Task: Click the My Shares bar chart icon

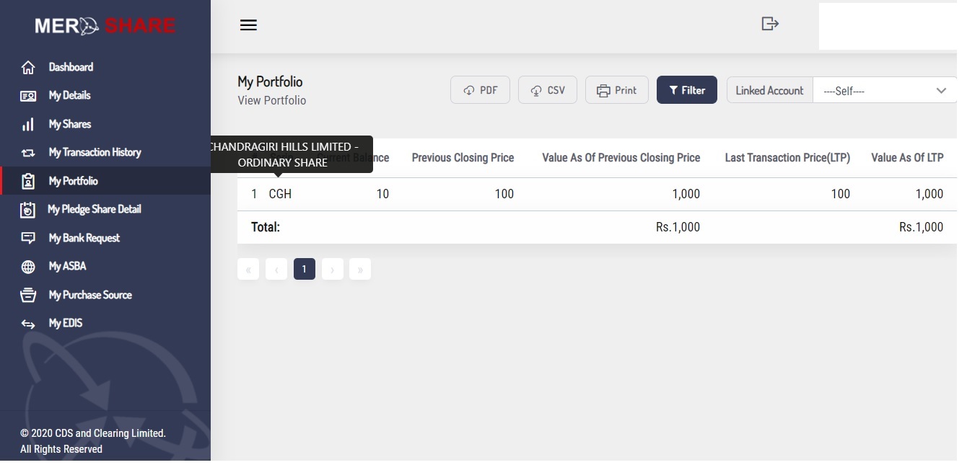Action: 28,125
